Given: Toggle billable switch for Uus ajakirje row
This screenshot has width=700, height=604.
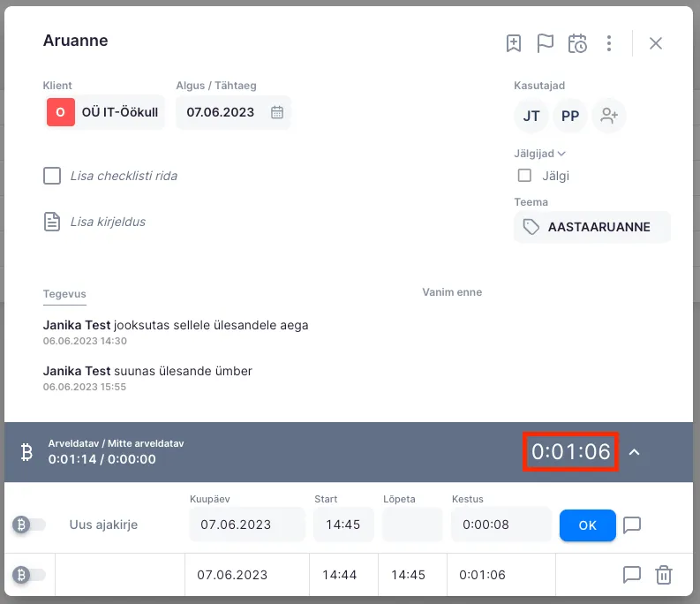Looking at the screenshot, I should (x=29, y=525).
